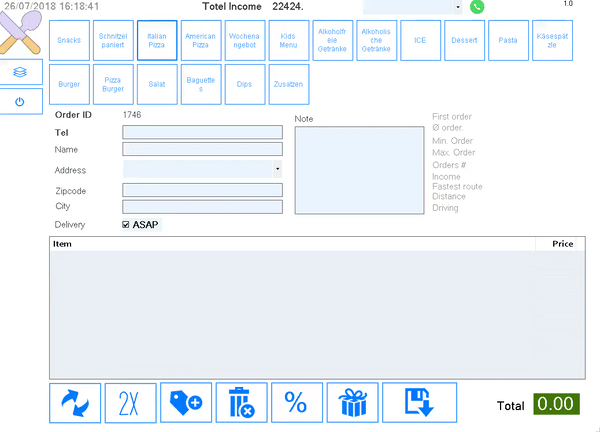
Task: Click the refresh arrows icon button
Action: (x=75, y=403)
